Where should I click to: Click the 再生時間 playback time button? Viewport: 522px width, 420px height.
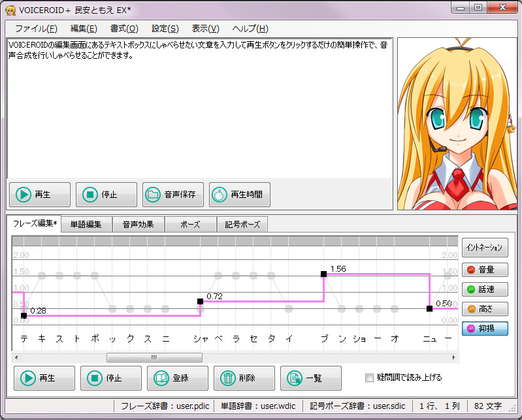click(x=239, y=195)
